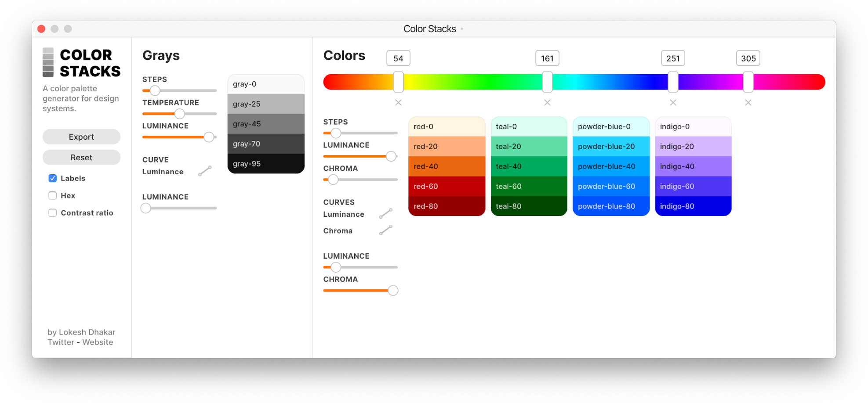Select the indigo-60 swatch
The width and height of the screenshot is (868, 403).
[x=693, y=186]
